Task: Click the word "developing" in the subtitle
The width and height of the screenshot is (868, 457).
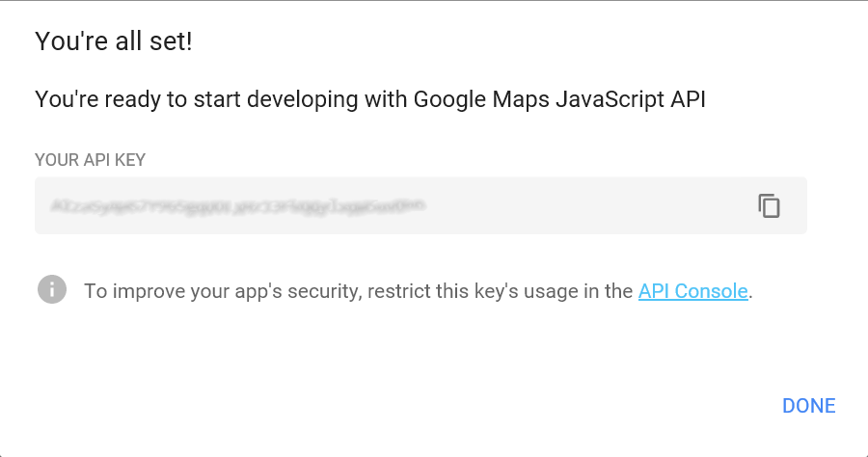Action: click(302, 100)
